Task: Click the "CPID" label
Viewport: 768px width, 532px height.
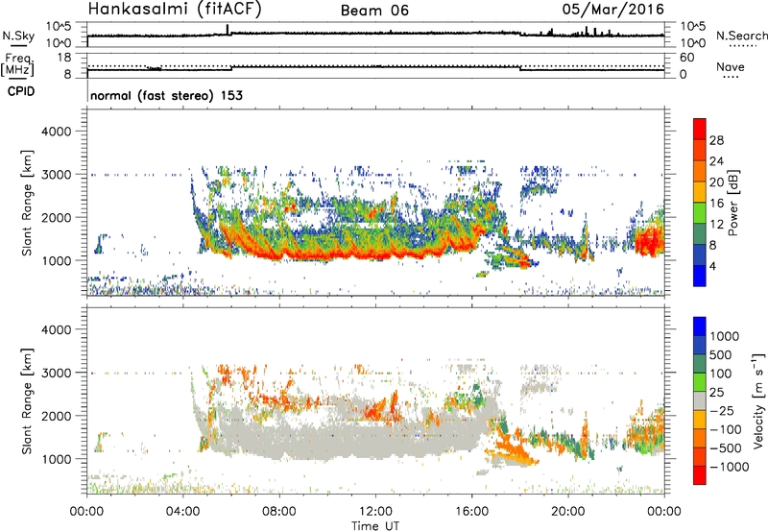Action: pyautogui.click(x=21, y=91)
